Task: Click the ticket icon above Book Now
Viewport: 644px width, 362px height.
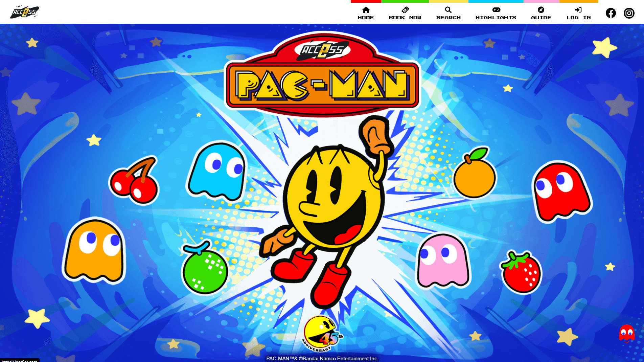Action: click(x=405, y=10)
